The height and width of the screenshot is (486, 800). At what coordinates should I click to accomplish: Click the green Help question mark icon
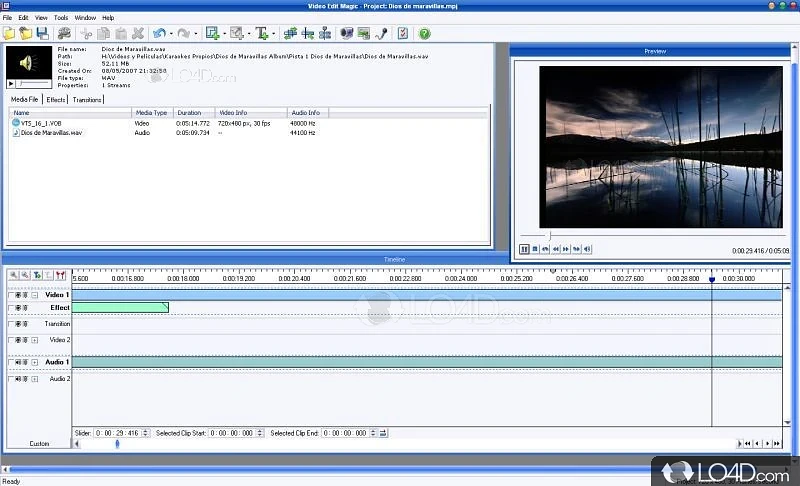424,33
